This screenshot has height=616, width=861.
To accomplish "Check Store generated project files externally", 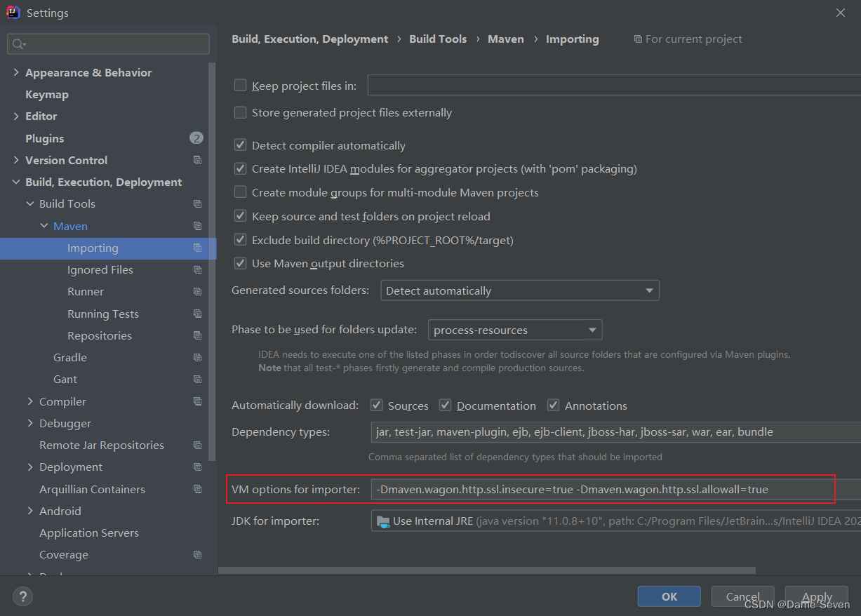I will (240, 112).
